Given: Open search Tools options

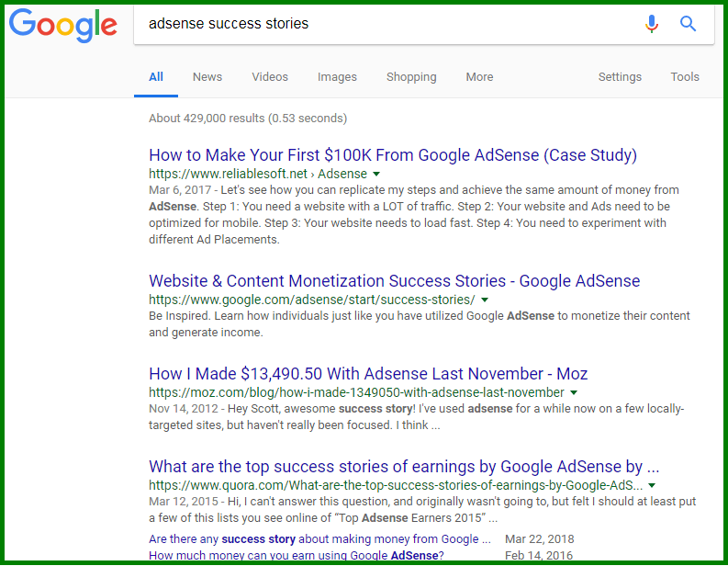Looking at the screenshot, I should tap(684, 76).
